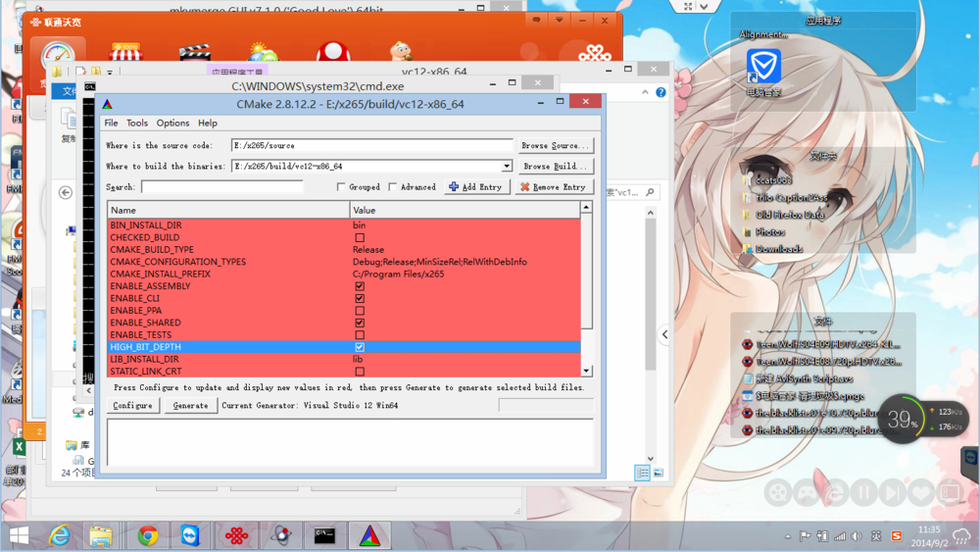The height and width of the screenshot is (552, 980).
Task: Click the Remove Entry button
Action: 554,187
